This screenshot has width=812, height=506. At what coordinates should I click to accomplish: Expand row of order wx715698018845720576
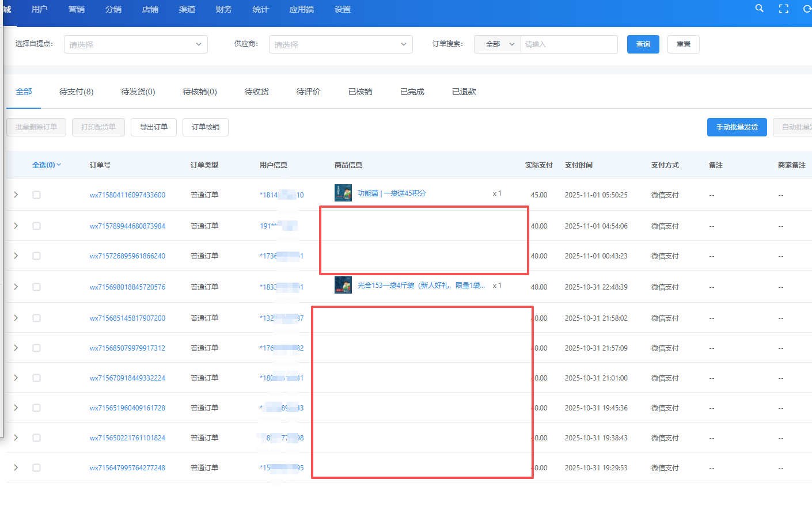pyautogui.click(x=16, y=287)
